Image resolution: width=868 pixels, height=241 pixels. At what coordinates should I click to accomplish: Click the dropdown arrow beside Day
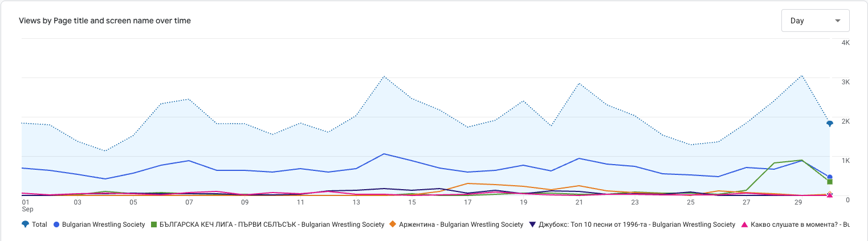pos(837,21)
